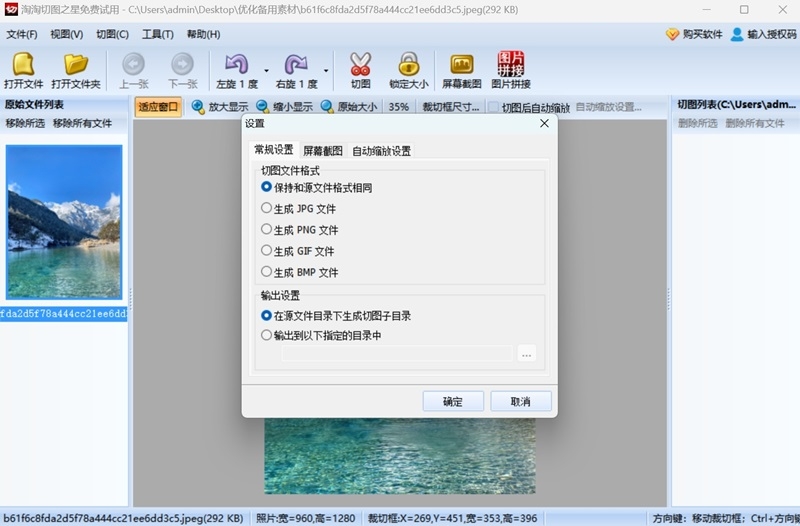This screenshot has width=800, height=526.
Task: Select output to source subdirectory (在源文件目录下生成切图子目录)
Action: pos(336,316)
